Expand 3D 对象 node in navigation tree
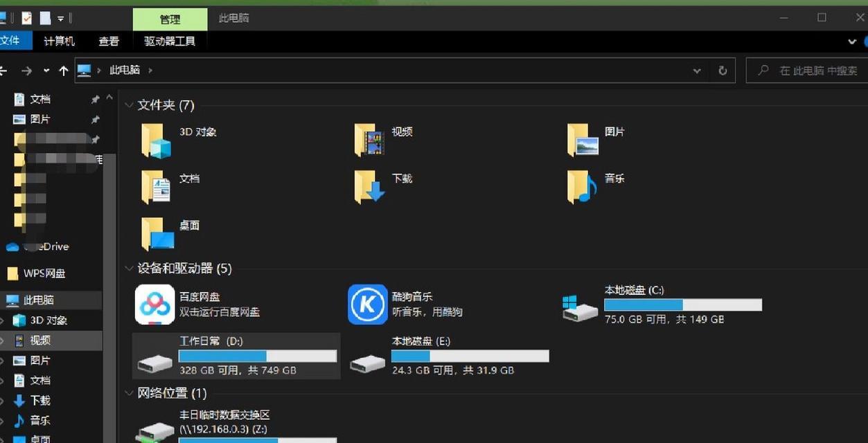 pos(3,320)
